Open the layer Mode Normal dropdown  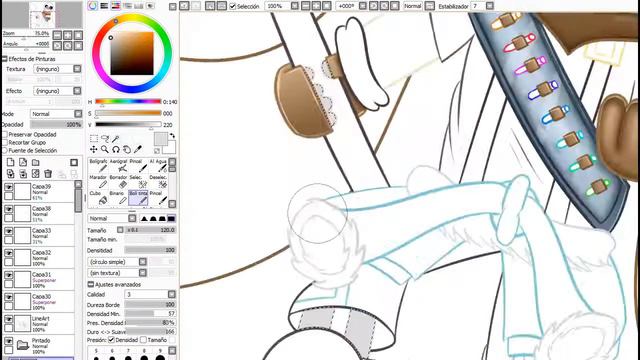pyautogui.click(x=56, y=114)
